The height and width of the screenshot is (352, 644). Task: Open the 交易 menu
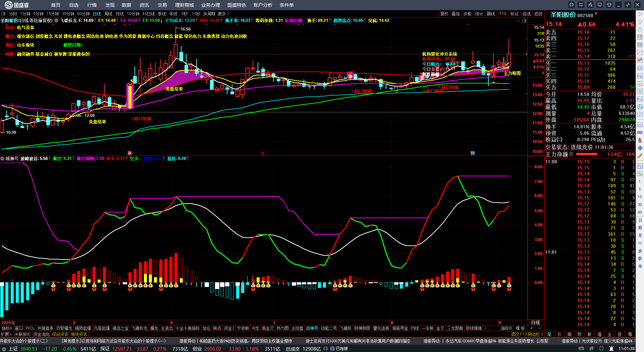tap(162, 5)
